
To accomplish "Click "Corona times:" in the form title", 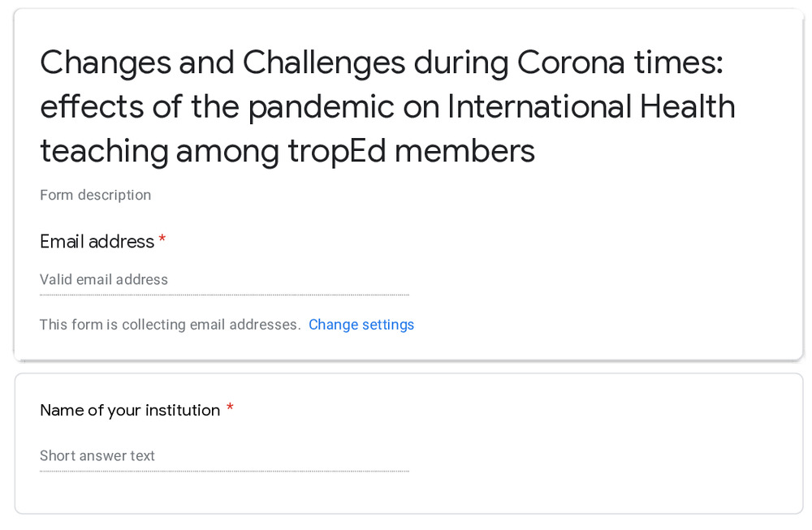I will (620, 62).
